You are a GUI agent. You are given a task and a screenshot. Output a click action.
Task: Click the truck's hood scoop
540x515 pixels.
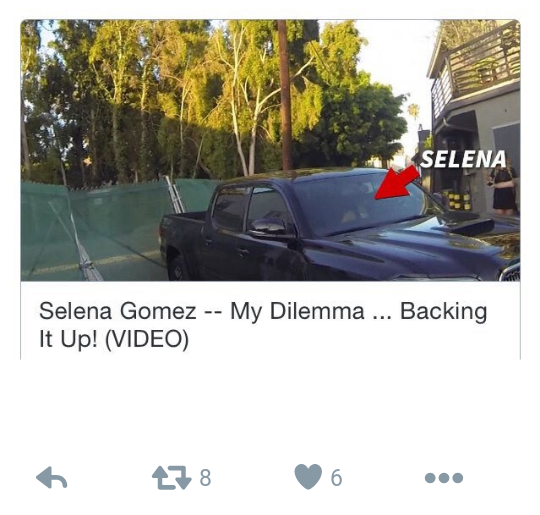(x=469, y=223)
